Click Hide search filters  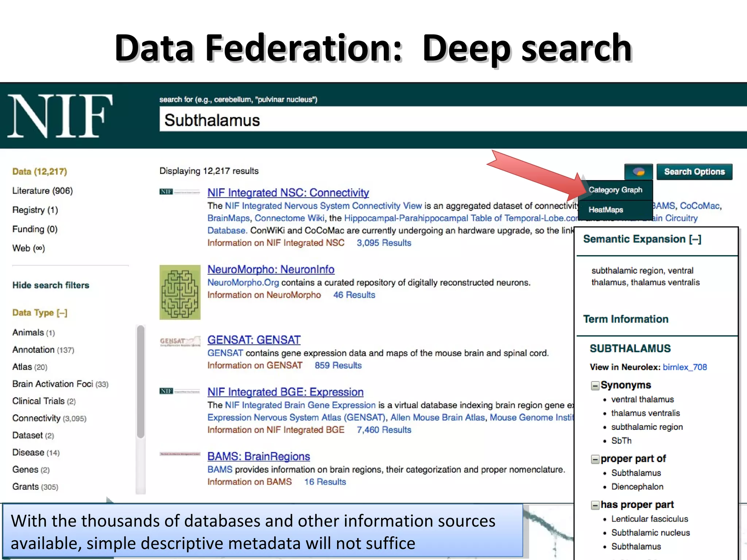tap(51, 285)
